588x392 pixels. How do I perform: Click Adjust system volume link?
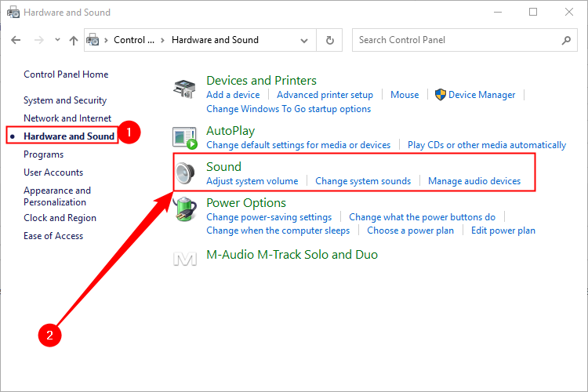click(252, 181)
